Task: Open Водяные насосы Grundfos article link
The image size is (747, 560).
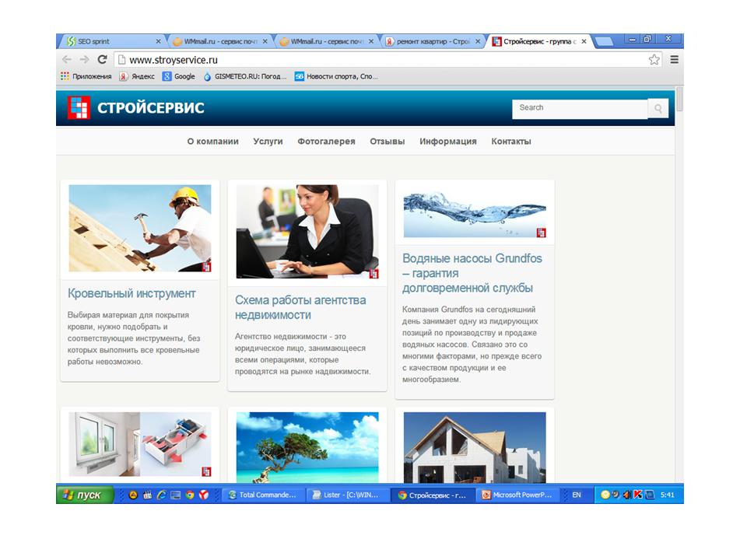Action: [472, 273]
